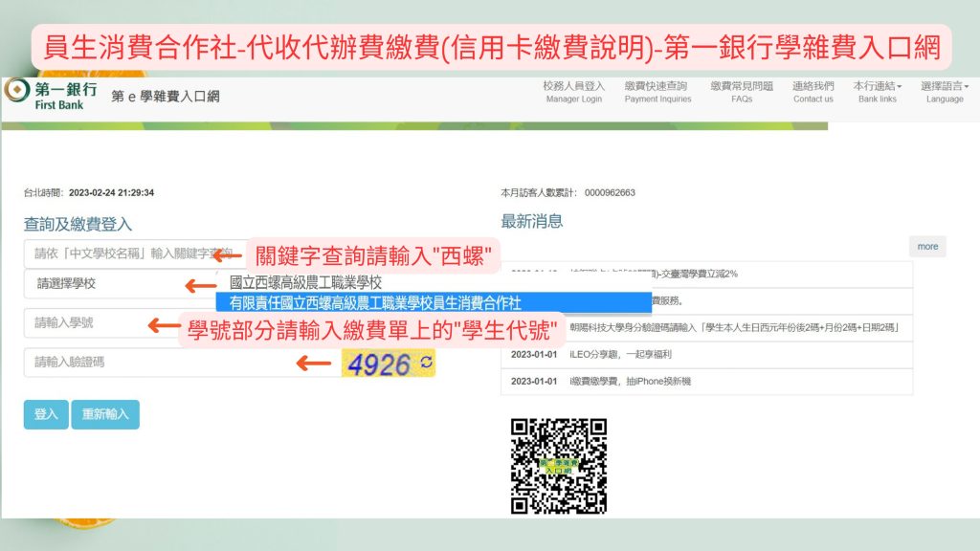Screen dimensions: 980x551
Task: Click 第 e 學雜費入口網 site title
Action: pos(165,97)
